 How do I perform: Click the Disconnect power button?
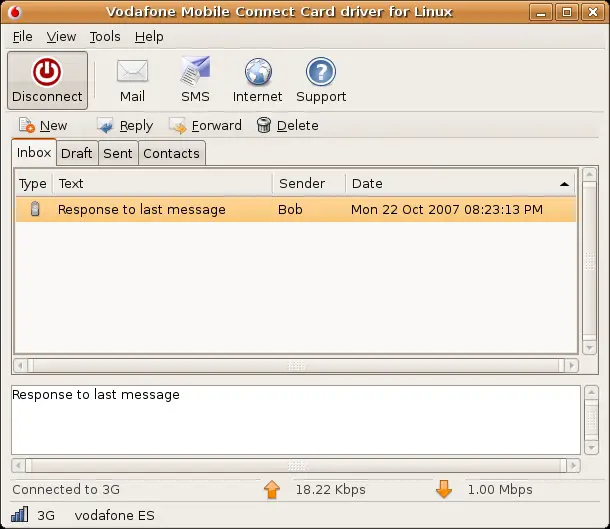click(47, 80)
